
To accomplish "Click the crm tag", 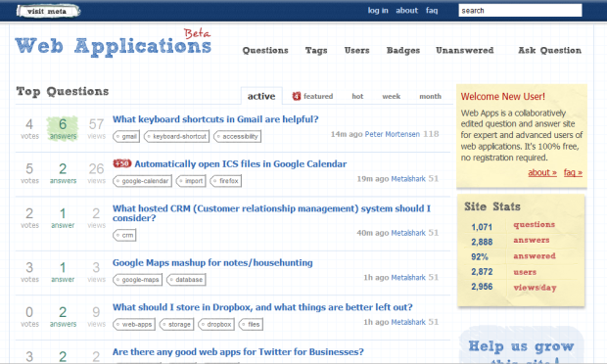I will (x=124, y=235).
